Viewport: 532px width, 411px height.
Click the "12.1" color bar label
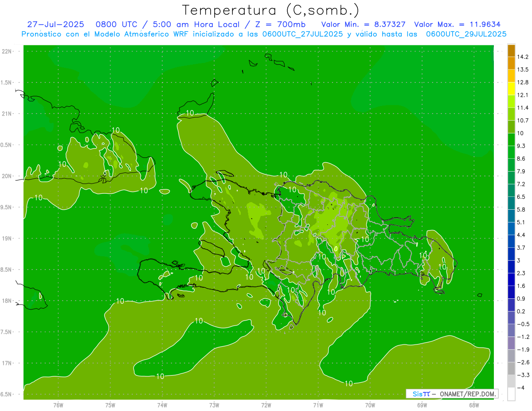523,95
